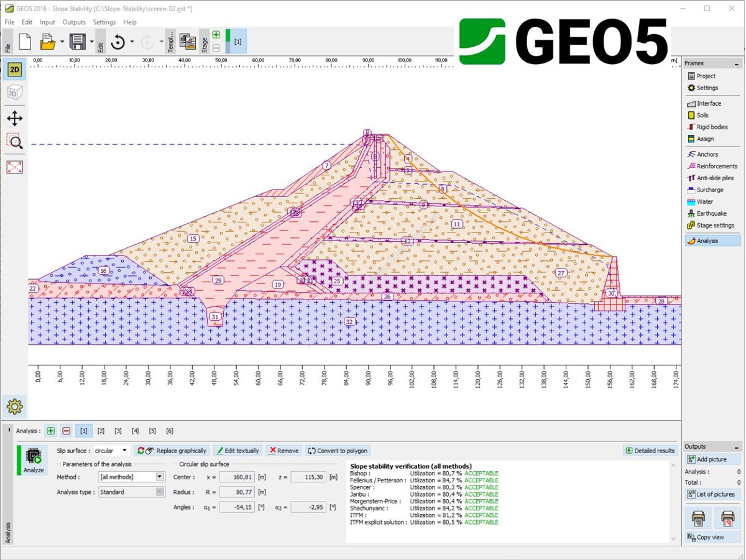Click the undo arrow icon
746x560 pixels.
pyautogui.click(x=118, y=42)
